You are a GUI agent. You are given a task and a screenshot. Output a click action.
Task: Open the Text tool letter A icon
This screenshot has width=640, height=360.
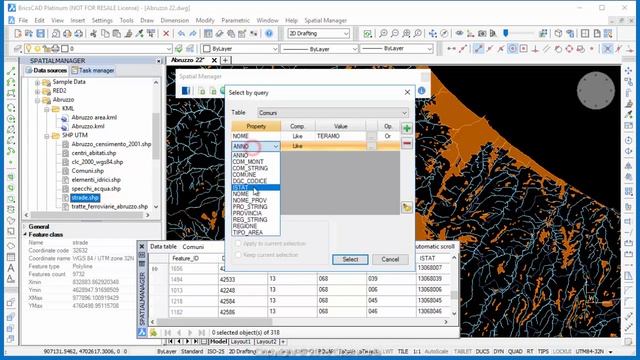[11, 268]
